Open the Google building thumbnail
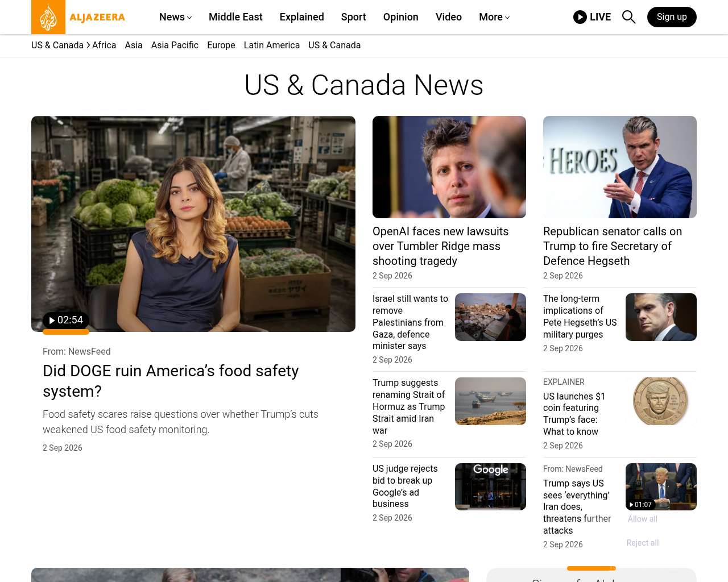Screen dimensions: 728x582 [490, 487]
